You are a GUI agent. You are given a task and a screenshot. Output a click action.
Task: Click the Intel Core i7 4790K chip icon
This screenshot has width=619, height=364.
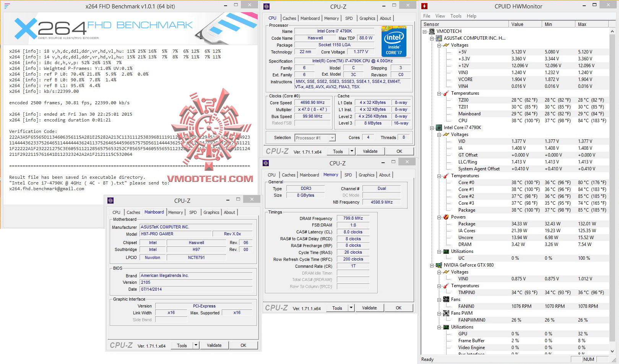[439, 128]
